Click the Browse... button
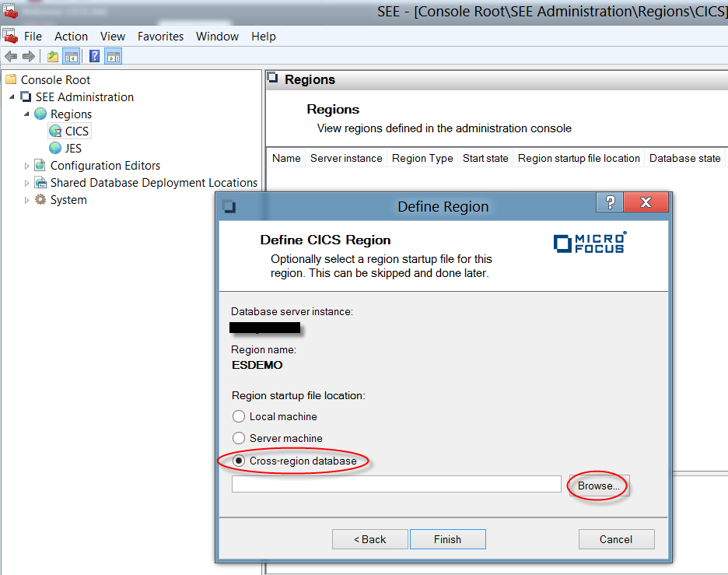 click(599, 486)
